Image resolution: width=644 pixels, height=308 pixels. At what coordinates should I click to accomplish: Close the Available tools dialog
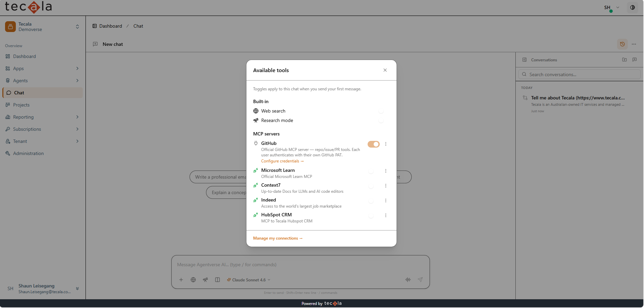(385, 70)
